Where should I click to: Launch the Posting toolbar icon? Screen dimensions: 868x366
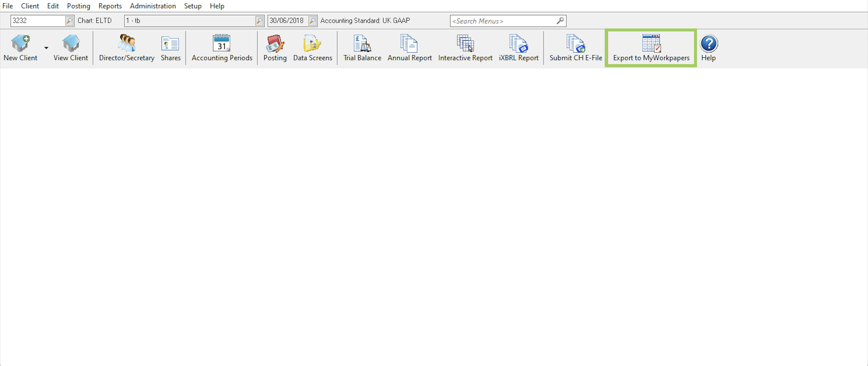275,47
